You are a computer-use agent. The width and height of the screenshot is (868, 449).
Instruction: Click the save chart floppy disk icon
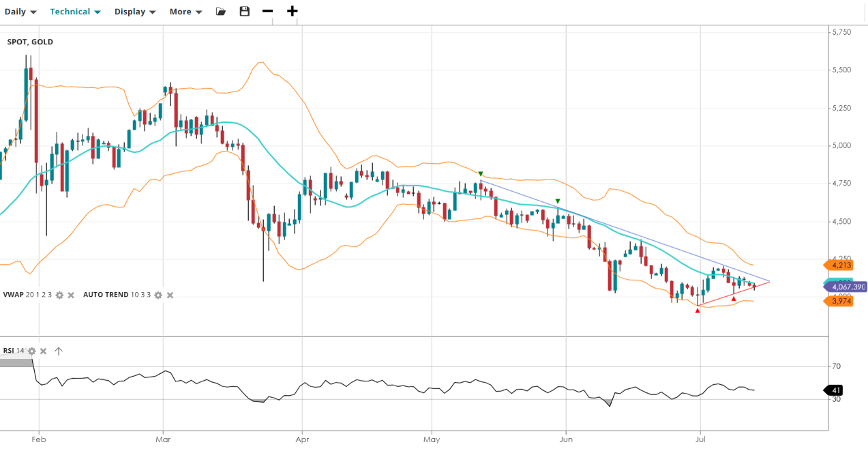[245, 12]
